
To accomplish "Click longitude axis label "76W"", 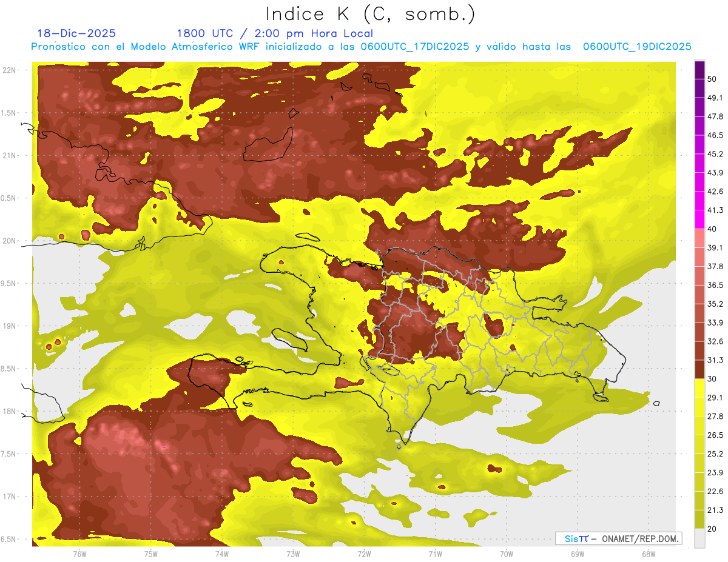I will click(79, 554).
